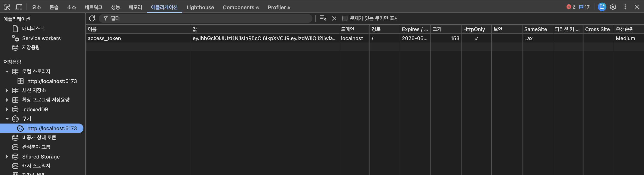This screenshot has height=175, width=644.
Task: Click the 확장 프로그램 저장용량 table icon
Action: click(15, 100)
